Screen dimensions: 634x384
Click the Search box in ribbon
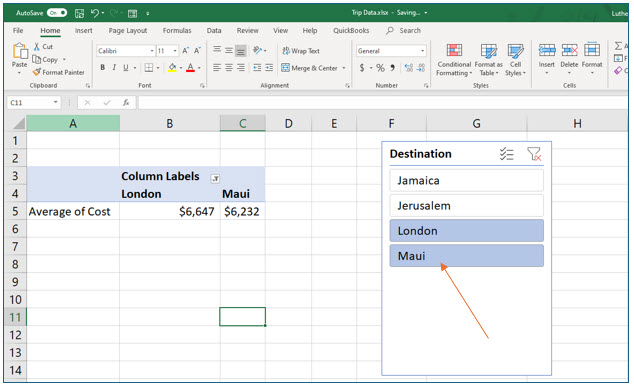404,30
